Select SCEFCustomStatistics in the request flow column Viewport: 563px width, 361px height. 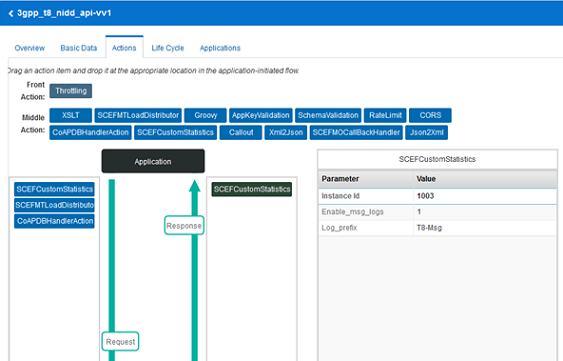pyautogui.click(x=55, y=189)
